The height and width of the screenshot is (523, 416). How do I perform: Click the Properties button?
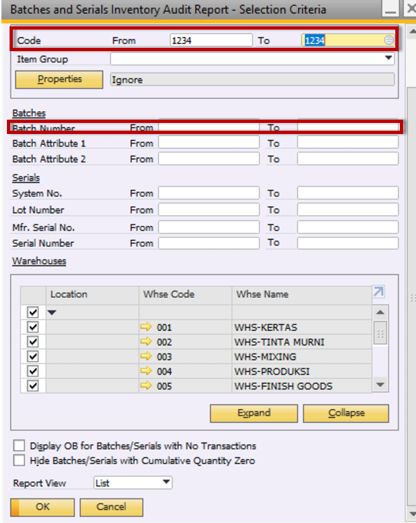59,79
